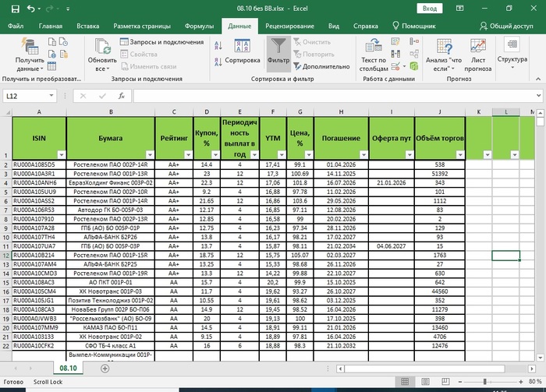Click the Filter funnel icon in ribbon
The width and height of the screenshot is (546, 392).
coord(278,48)
